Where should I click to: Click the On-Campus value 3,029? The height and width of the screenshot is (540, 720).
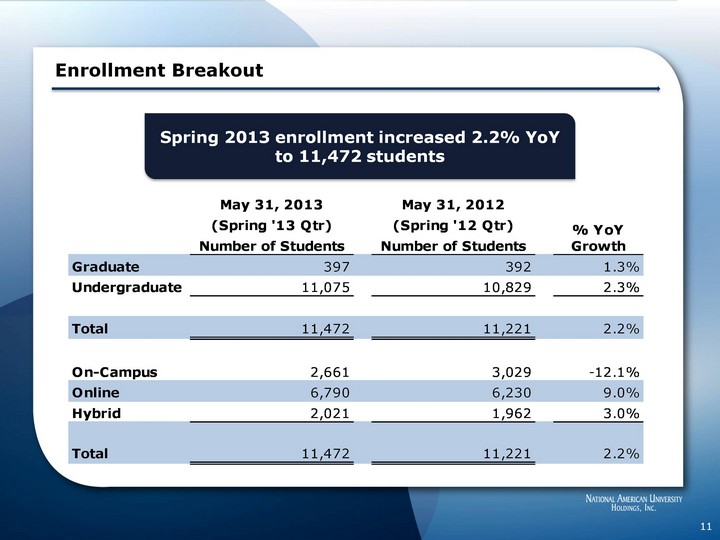pos(512,372)
